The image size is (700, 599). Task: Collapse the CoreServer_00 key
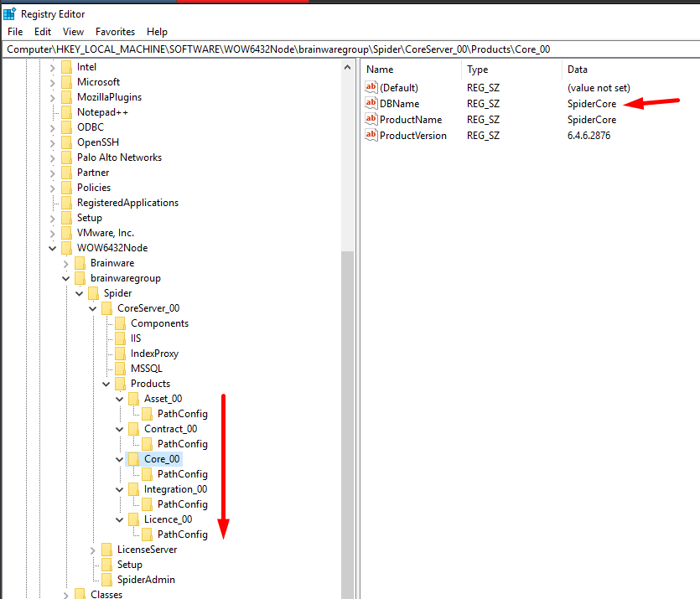[x=92, y=308]
